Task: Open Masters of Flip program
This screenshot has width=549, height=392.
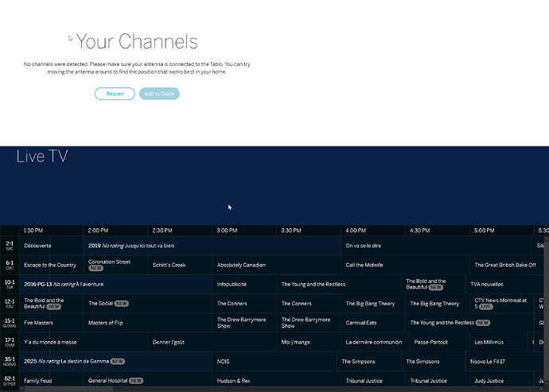Action: pos(148,323)
